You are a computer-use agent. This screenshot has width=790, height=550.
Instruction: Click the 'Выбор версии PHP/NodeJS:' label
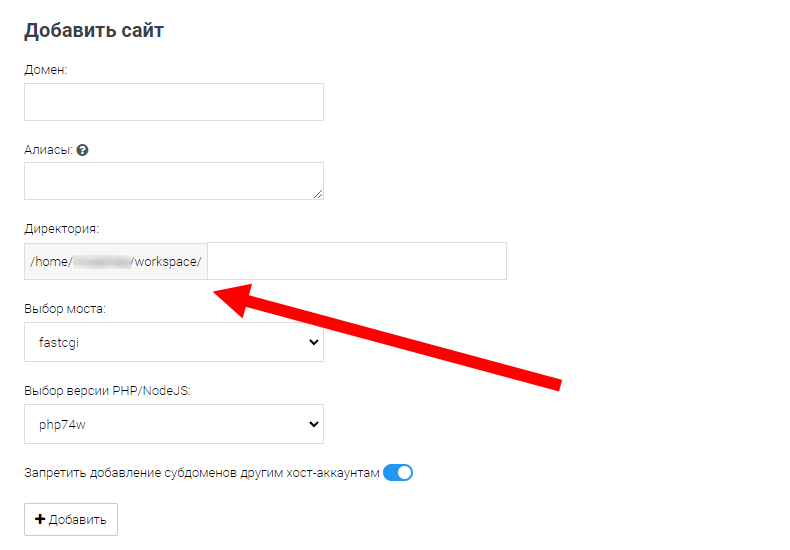[x=107, y=391]
